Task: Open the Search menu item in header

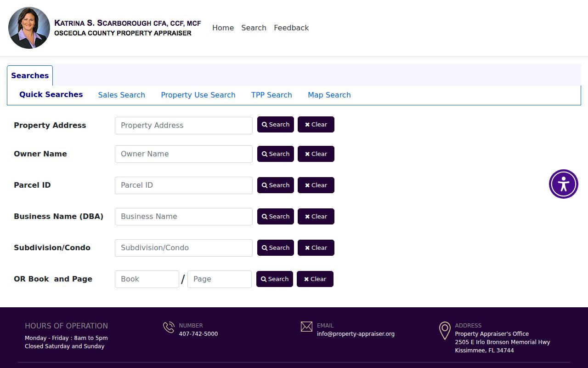Action: tap(254, 28)
